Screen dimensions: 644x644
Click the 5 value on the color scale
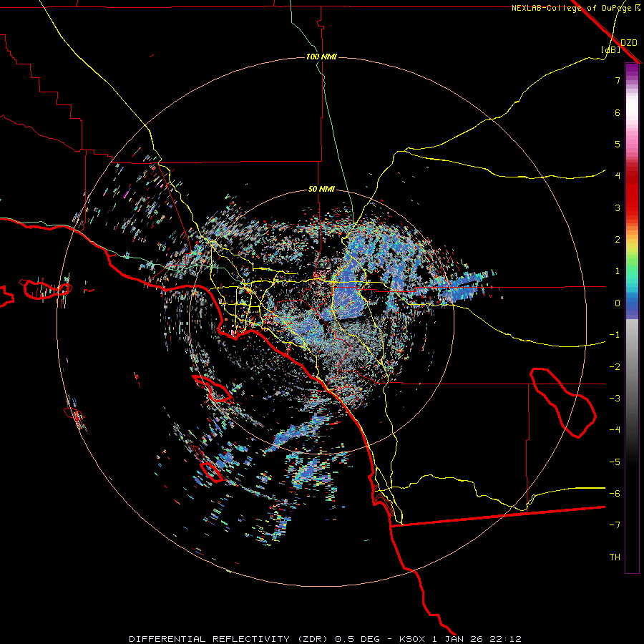[x=618, y=144]
